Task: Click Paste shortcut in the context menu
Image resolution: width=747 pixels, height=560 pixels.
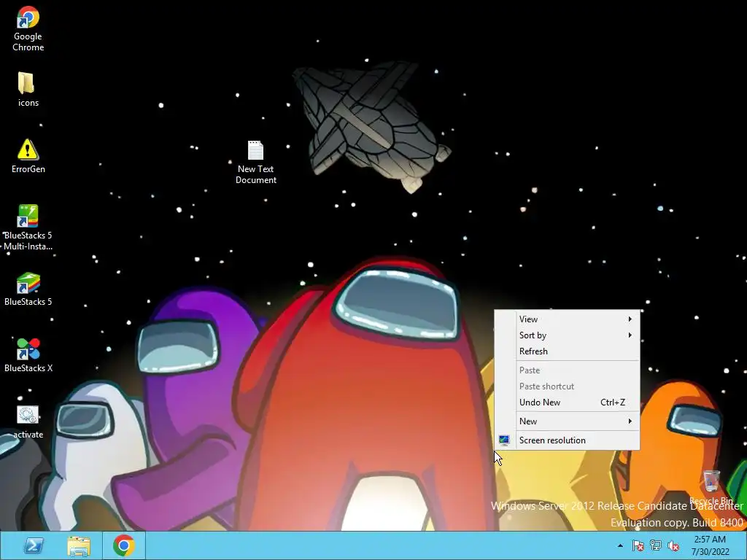Action: pyautogui.click(x=567, y=386)
